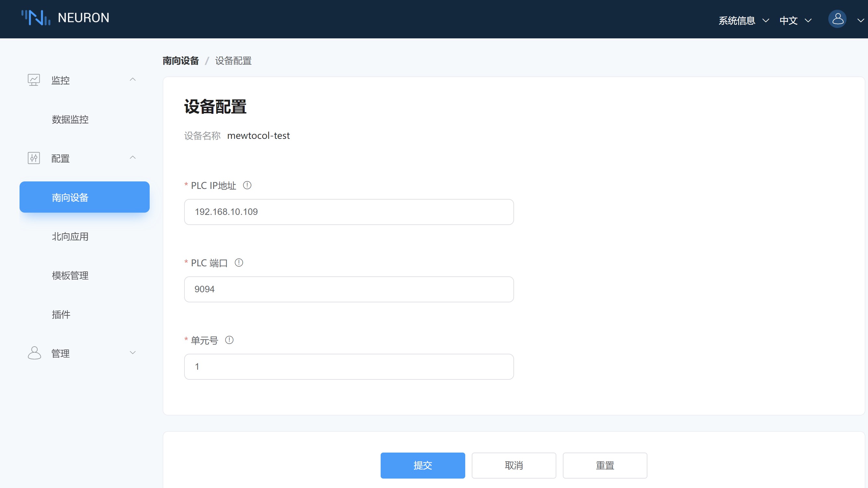Click the unit number info icon

point(229,340)
